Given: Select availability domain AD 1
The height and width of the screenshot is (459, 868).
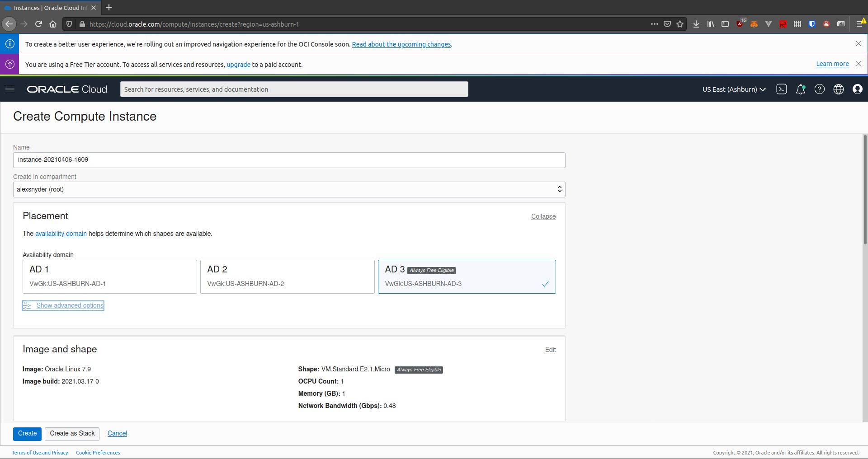Looking at the screenshot, I should pos(110,276).
